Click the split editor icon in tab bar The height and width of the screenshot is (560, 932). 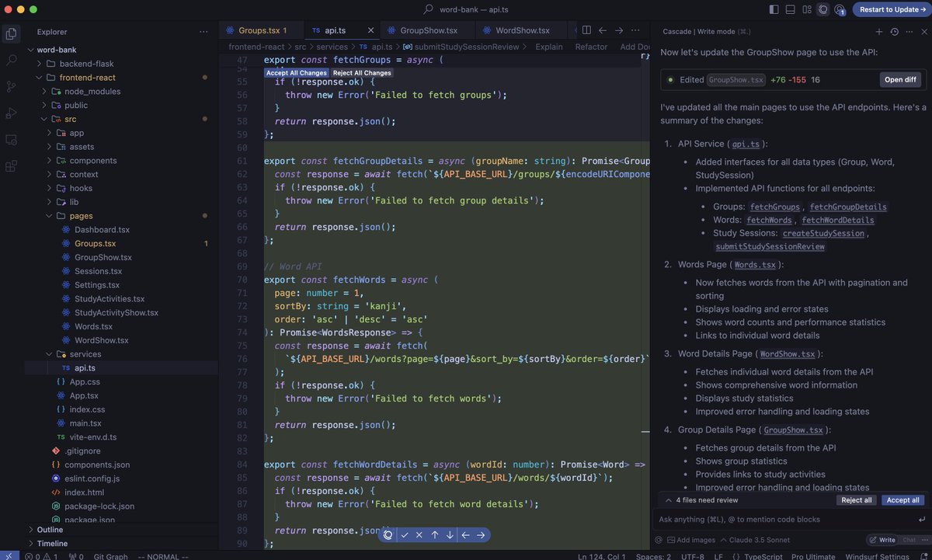[586, 30]
